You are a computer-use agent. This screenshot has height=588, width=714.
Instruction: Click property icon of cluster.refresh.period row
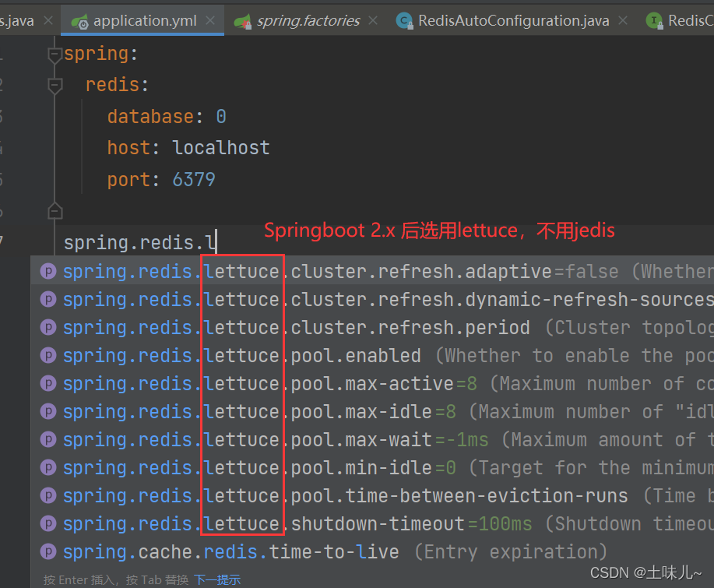coord(48,327)
